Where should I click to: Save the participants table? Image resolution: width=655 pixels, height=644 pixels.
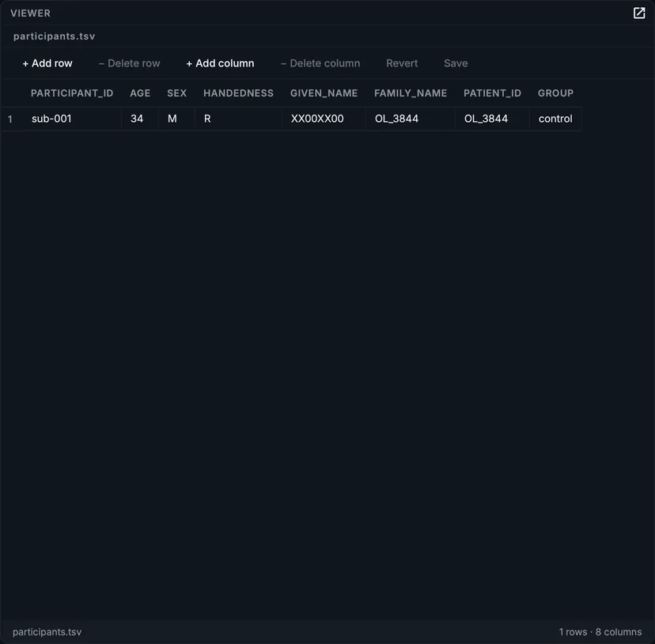[x=456, y=63]
